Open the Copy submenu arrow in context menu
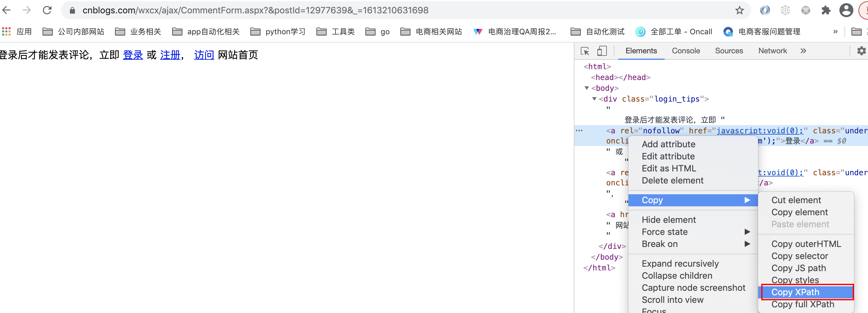868x313 pixels. (x=748, y=200)
